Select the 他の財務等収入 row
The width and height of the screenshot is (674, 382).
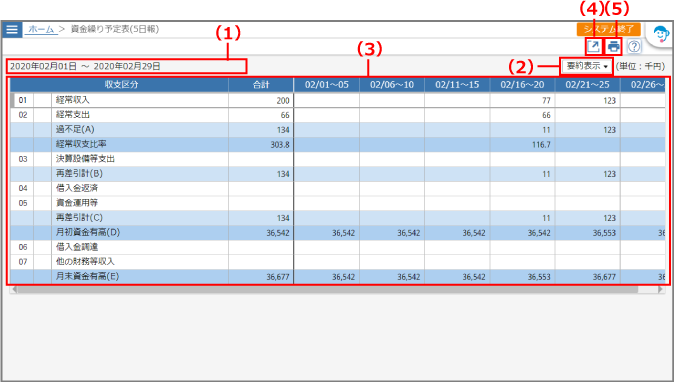point(338,262)
